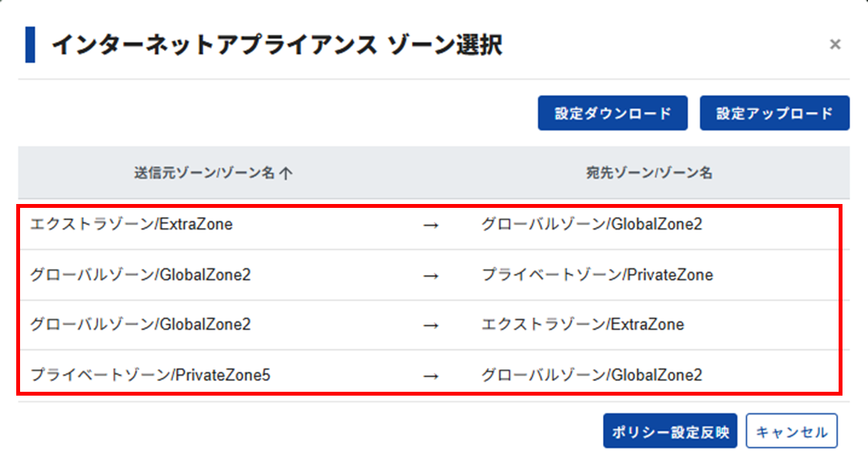Viewport: 868px width, 476px height.
Task: Click the arrow icon pointing to プライベートゾーン/PrivateZone
Action: (431, 276)
